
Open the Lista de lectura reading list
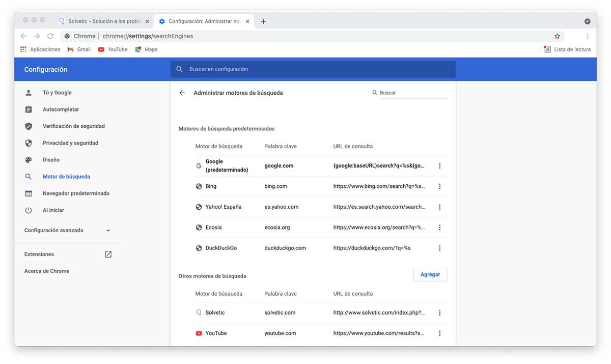(x=567, y=49)
